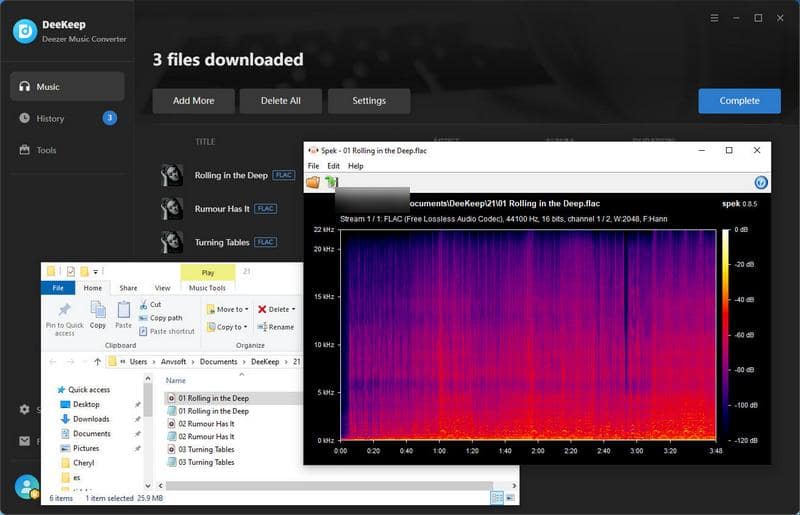This screenshot has width=800, height=515.
Task: Click Documents in Explorer address breadcrumb
Action: pos(218,361)
